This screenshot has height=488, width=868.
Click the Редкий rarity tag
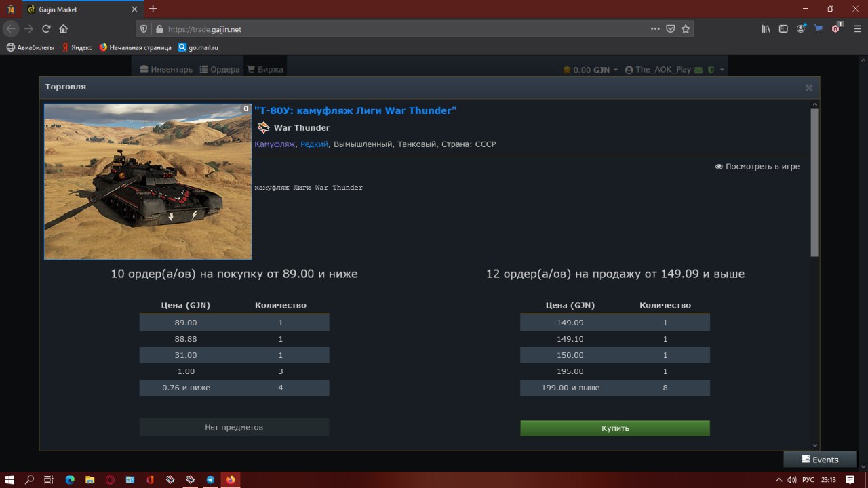(x=314, y=144)
